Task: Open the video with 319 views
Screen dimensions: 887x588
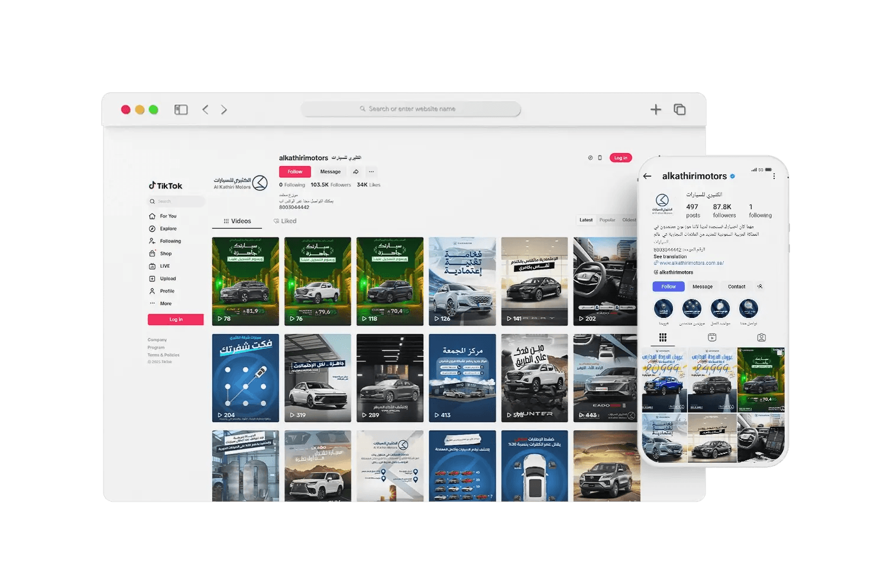Action: 318,378
